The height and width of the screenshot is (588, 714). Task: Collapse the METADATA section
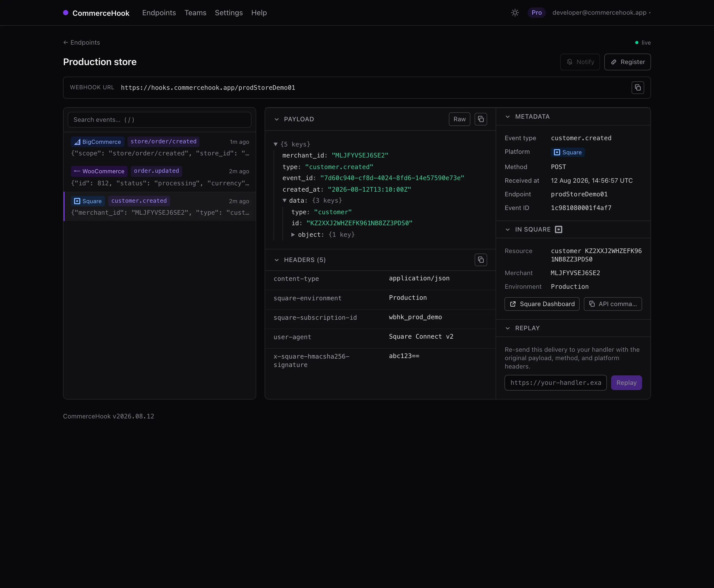(x=507, y=117)
